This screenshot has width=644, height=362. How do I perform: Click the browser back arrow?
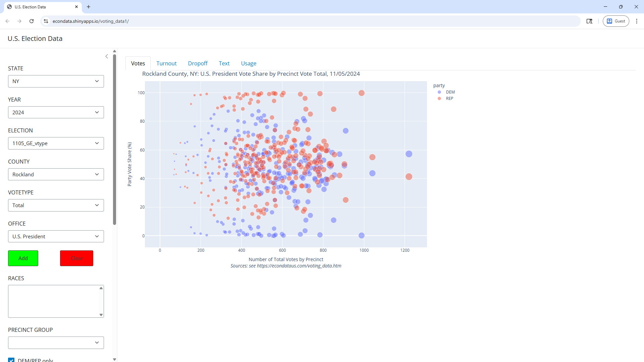point(7,21)
